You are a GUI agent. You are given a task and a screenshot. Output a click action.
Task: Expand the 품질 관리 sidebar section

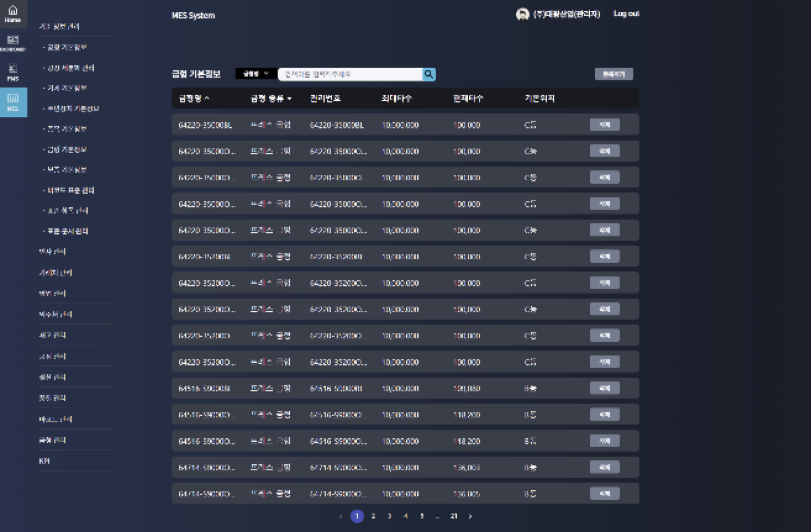52,398
